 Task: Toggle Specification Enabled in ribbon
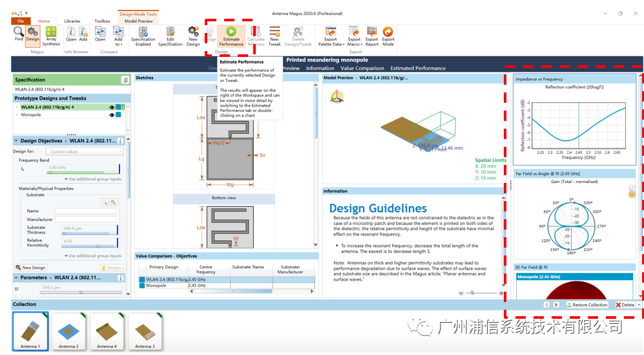point(143,36)
